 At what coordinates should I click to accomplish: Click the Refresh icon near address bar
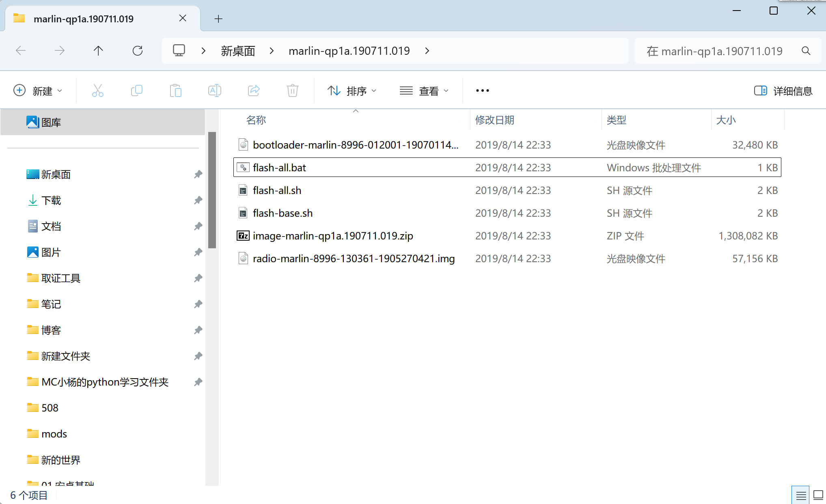(138, 51)
